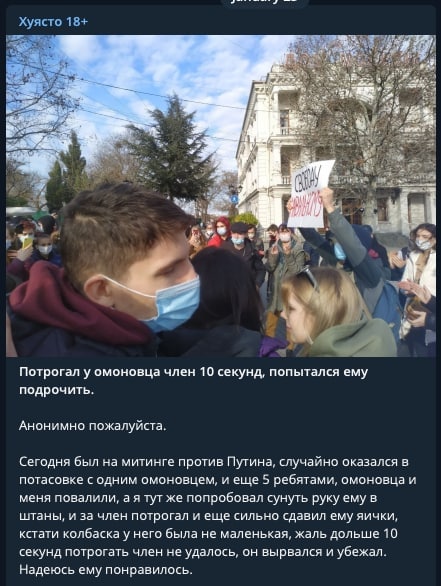
Task: Click the partially hidden January date badge
Action: (264, 2)
